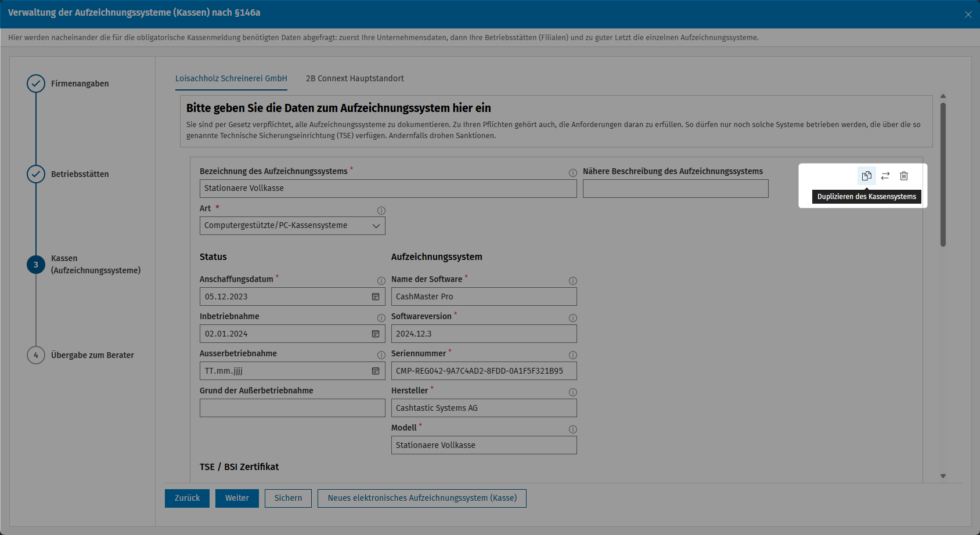Show info icon for Art field
This screenshot has width=980, height=535.
(x=381, y=211)
